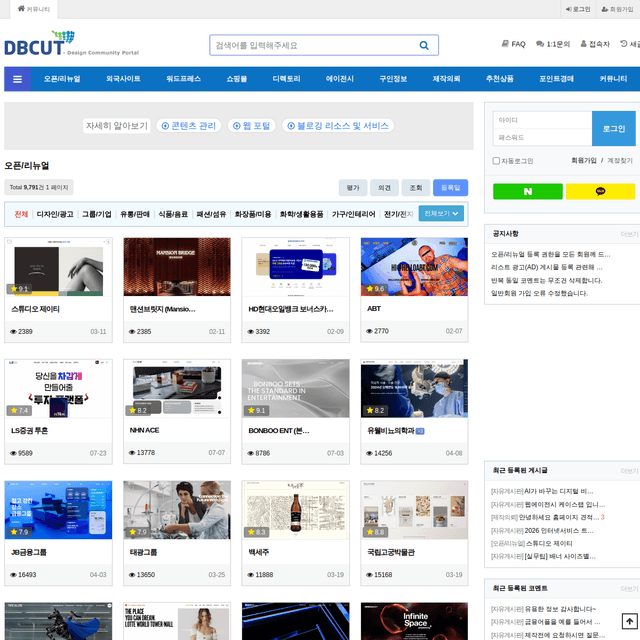The image size is (640, 640).
Task: Click the 9.6 rating badge on ABT
Action: [375, 289]
